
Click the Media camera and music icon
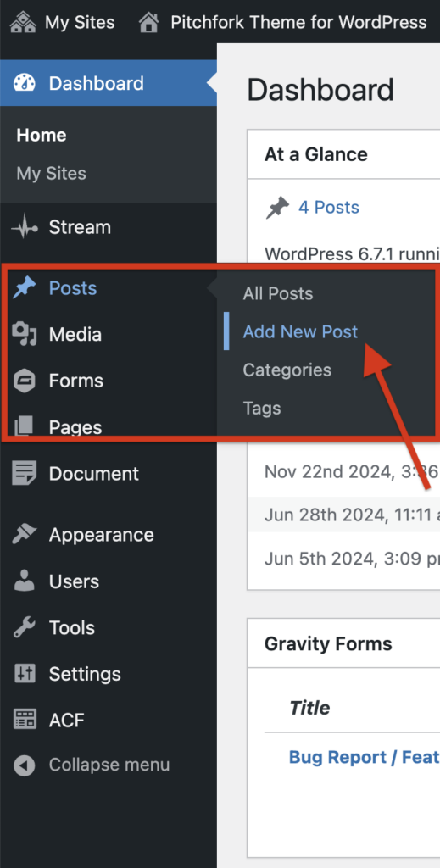point(25,334)
